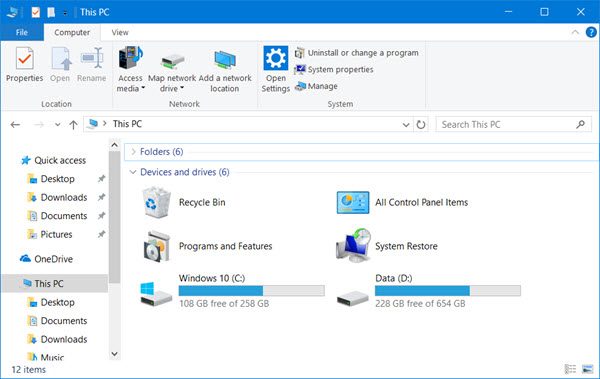Screen dimensions: 600x379
Task: Open Desktop under This PC
Action: point(51,302)
